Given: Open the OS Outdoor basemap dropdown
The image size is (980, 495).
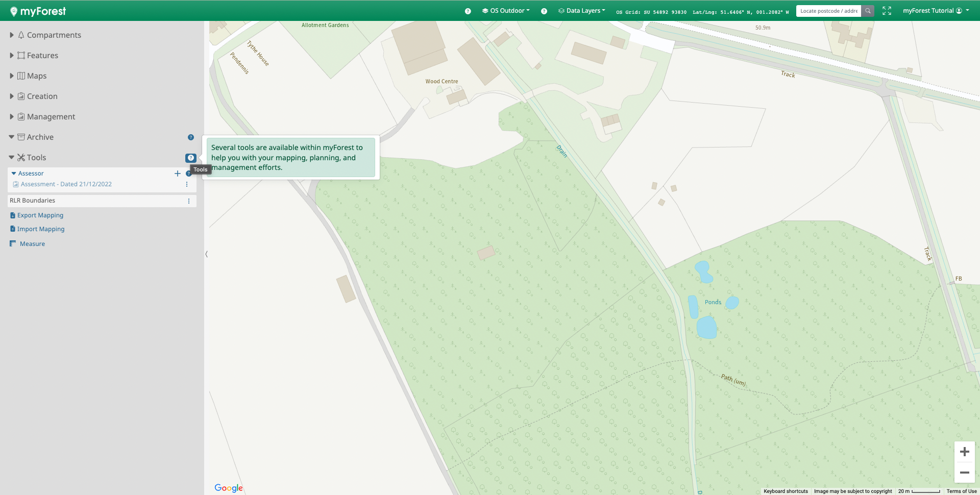Looking at the screenshot, I should (x=506, y=11).
